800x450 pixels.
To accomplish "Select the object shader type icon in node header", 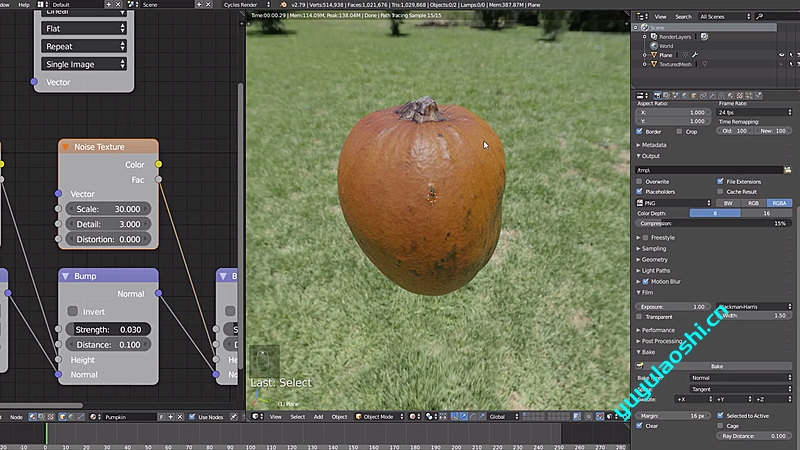I will 63,417.
